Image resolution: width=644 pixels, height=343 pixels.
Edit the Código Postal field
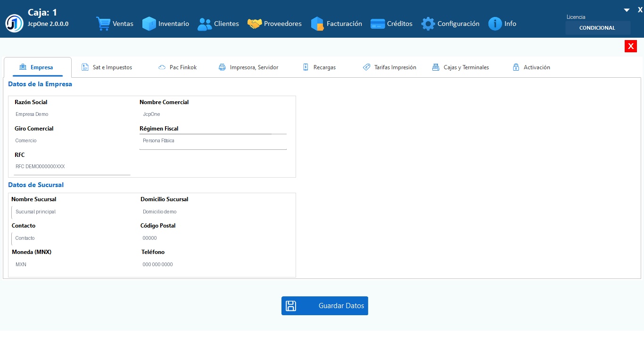[x=213, y=238]
